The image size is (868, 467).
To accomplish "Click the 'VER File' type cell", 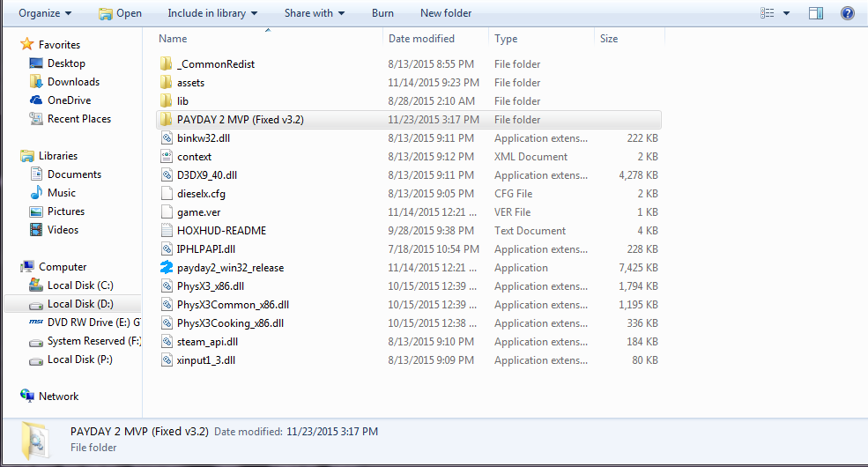I will pyautogui.click(x=513, y=212).
